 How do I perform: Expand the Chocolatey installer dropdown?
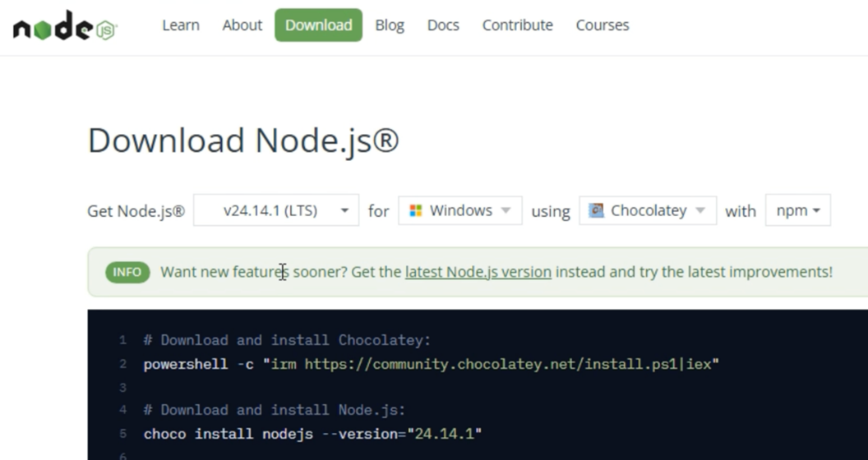click(648, 210)
